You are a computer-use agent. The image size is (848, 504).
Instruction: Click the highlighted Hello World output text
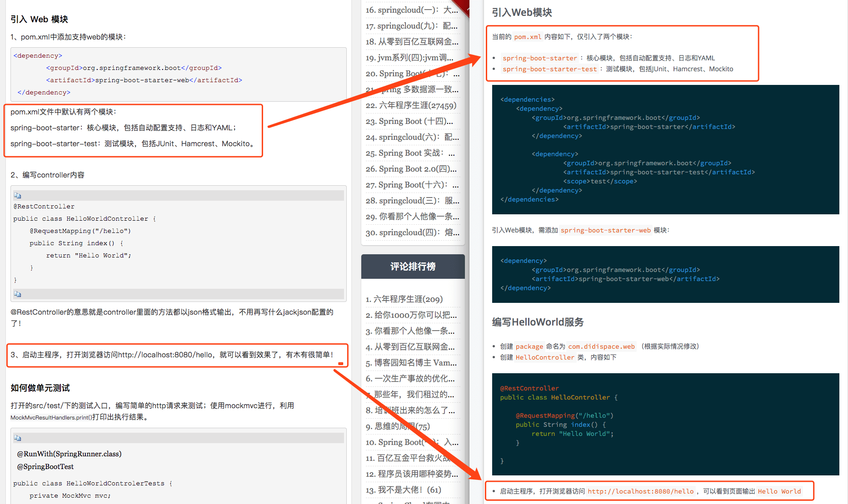coord(779,491)
